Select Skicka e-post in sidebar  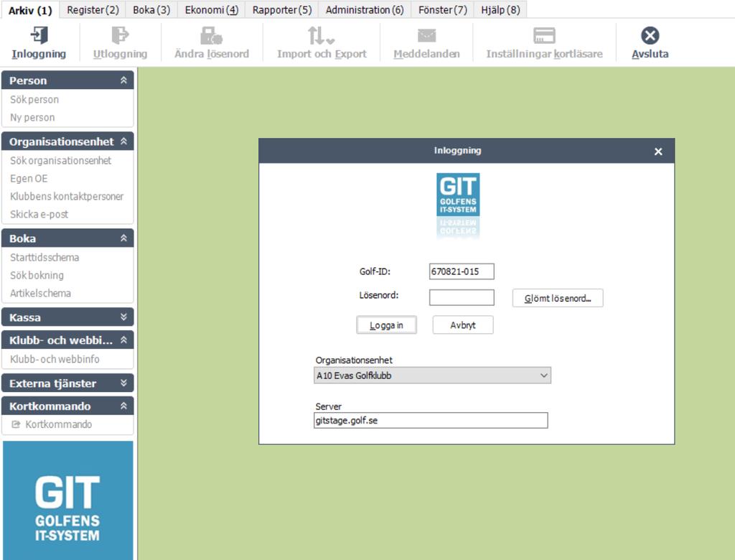39,214
